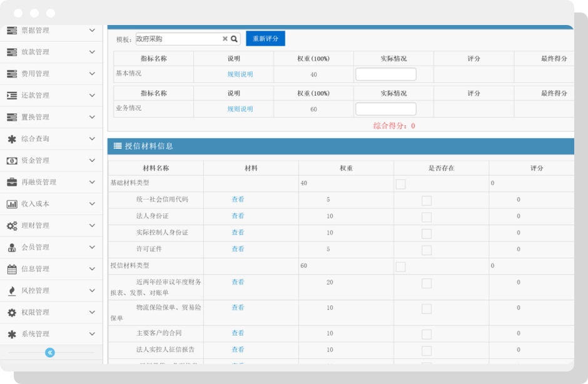Clear the template field with X icon

click(x=225, y=39)
